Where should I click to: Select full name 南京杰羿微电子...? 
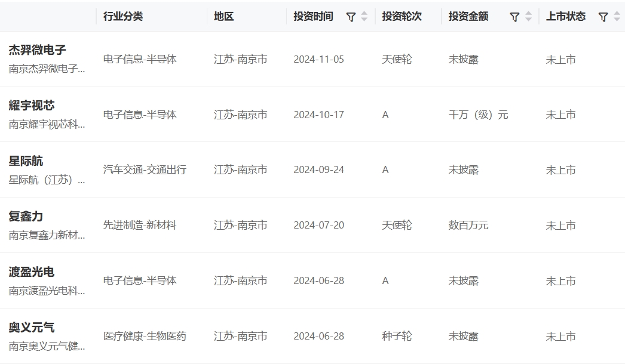tap(47, 69)
